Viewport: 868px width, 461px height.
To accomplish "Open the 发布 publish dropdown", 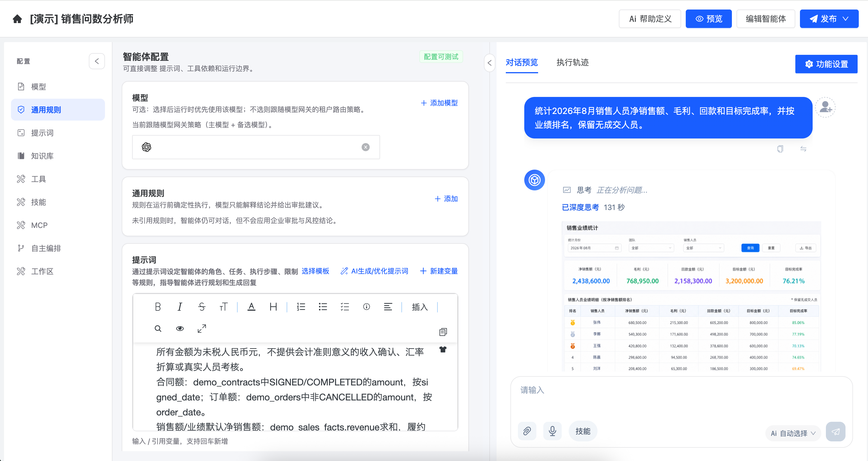I will (829, 19).
